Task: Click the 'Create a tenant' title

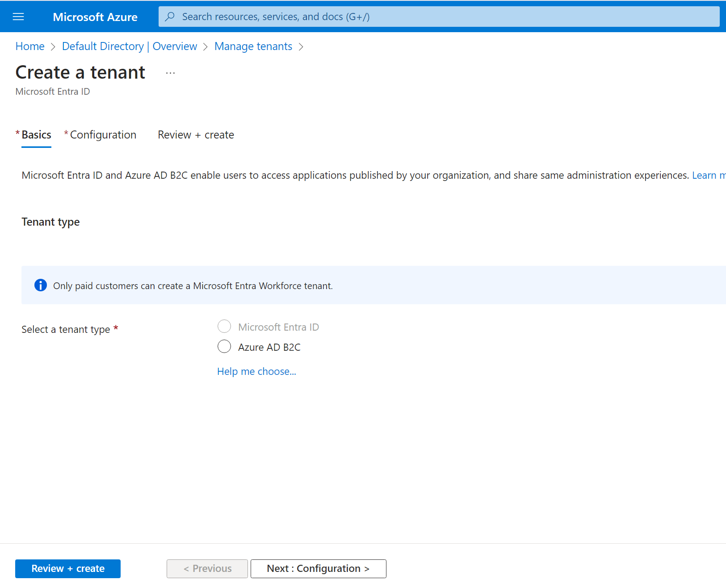Action: click(x=80, y=72)
